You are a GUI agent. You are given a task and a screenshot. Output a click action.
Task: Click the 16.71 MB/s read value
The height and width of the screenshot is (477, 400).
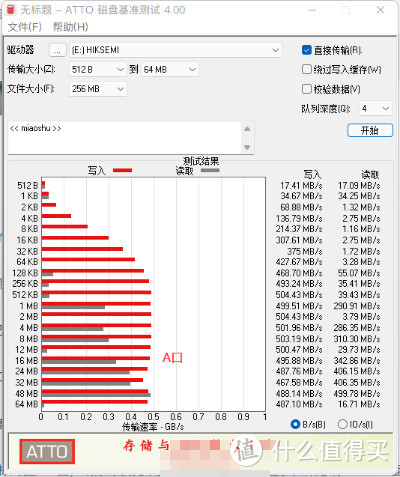(x=359, y=404)
